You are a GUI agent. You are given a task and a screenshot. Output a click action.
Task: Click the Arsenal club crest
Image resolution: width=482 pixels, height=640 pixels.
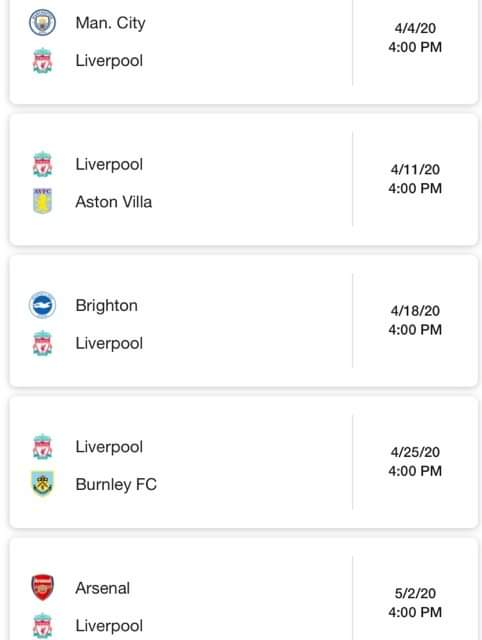point(42,587)
